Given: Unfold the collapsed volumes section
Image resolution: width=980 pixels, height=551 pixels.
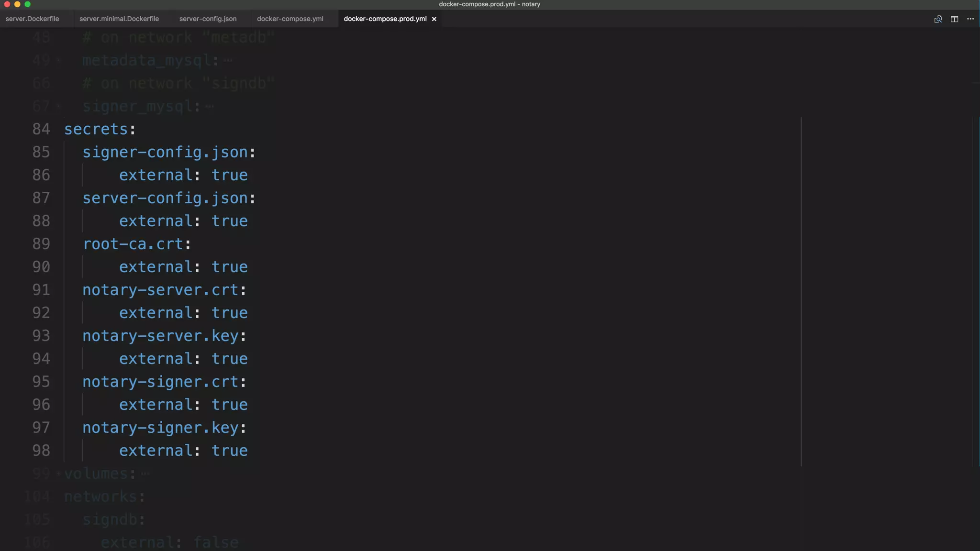Looking at the screenshot, I should click(58, 474).
